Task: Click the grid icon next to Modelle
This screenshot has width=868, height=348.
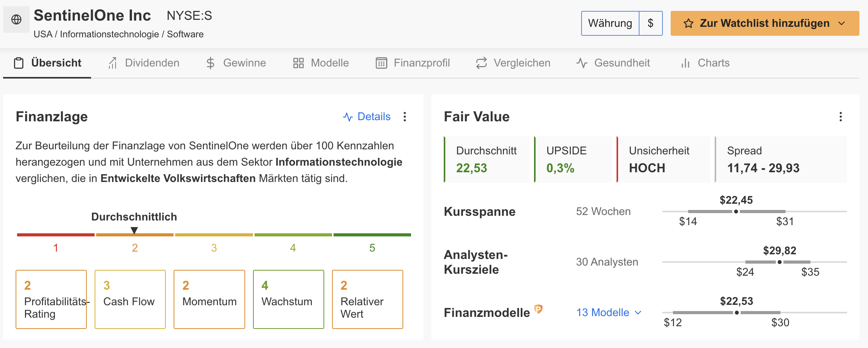Action: point(299,63)
